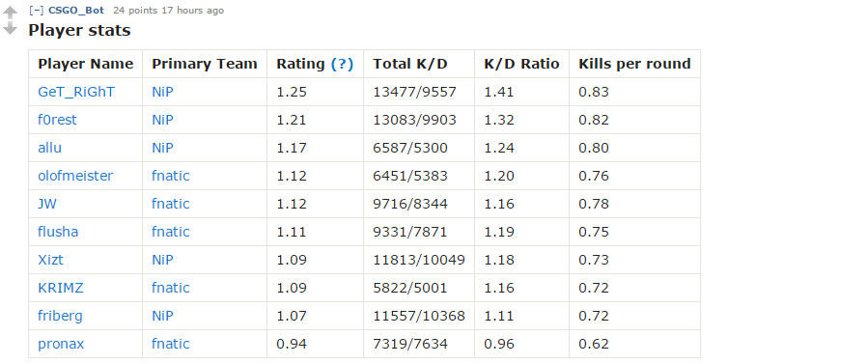
Task: Collapse the comment with [–] toggle
Action: (x=36, y=11)
